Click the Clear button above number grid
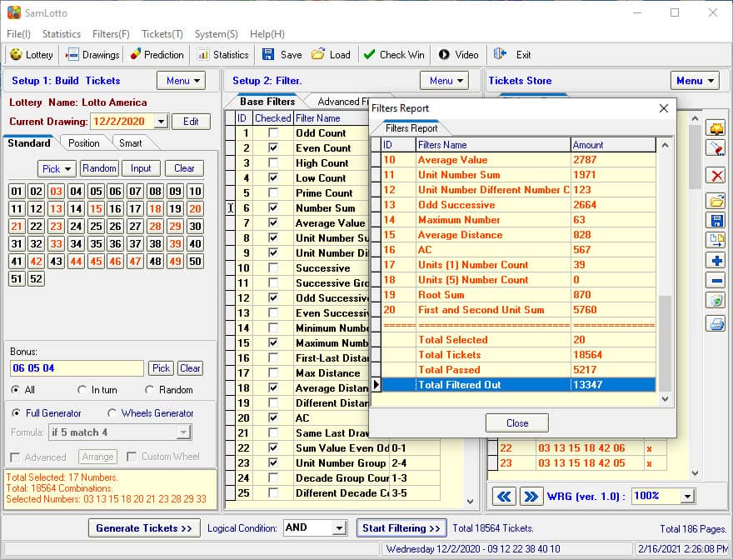The height and width of the screenshot is (560, 733). pos(184,168)
